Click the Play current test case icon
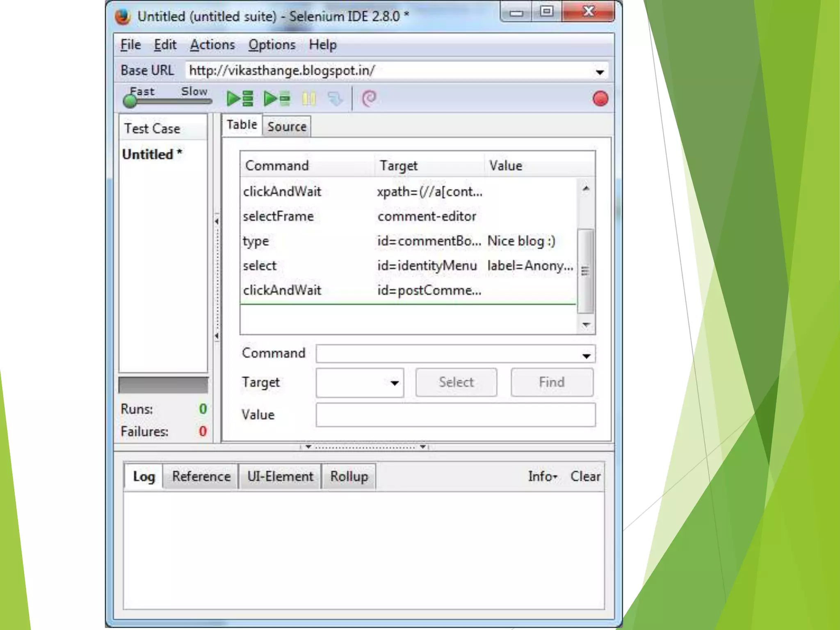This screenshot has height=630, width=840. (x=277, y=98)
